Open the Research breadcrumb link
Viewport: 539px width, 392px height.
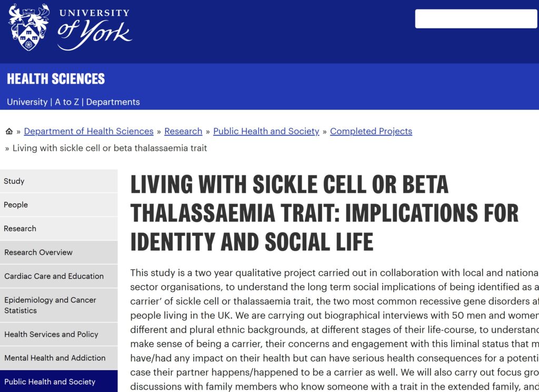(183, 131)
